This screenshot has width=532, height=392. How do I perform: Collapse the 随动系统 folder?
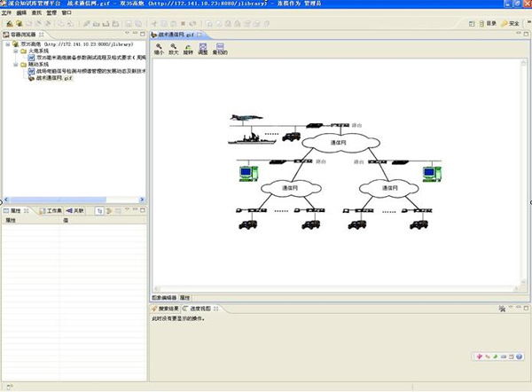(x=14, y=65)
